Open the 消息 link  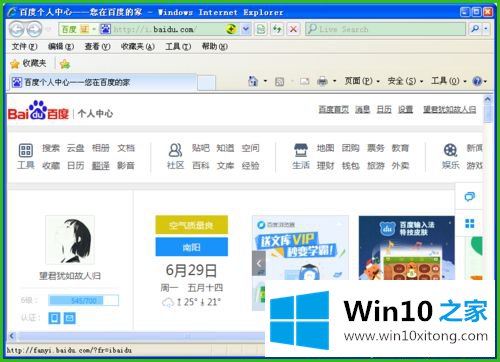pos(362,109)
